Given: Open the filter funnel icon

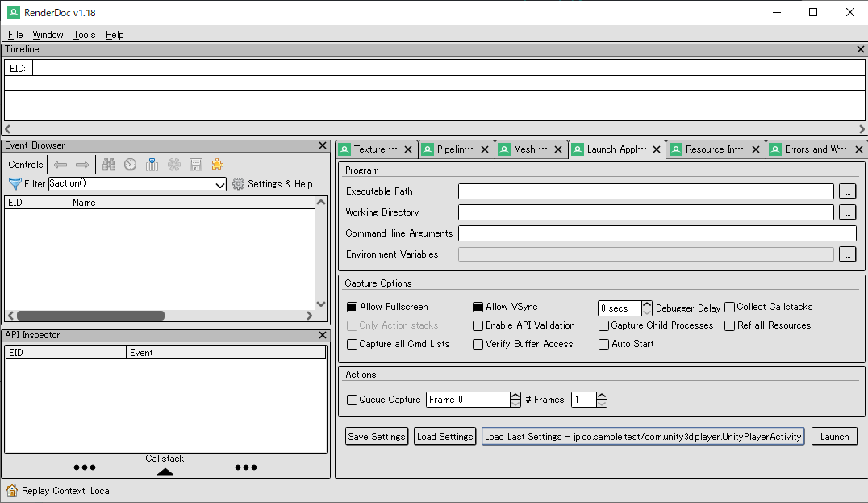Looking at the screenshot, I should (15, 183).
